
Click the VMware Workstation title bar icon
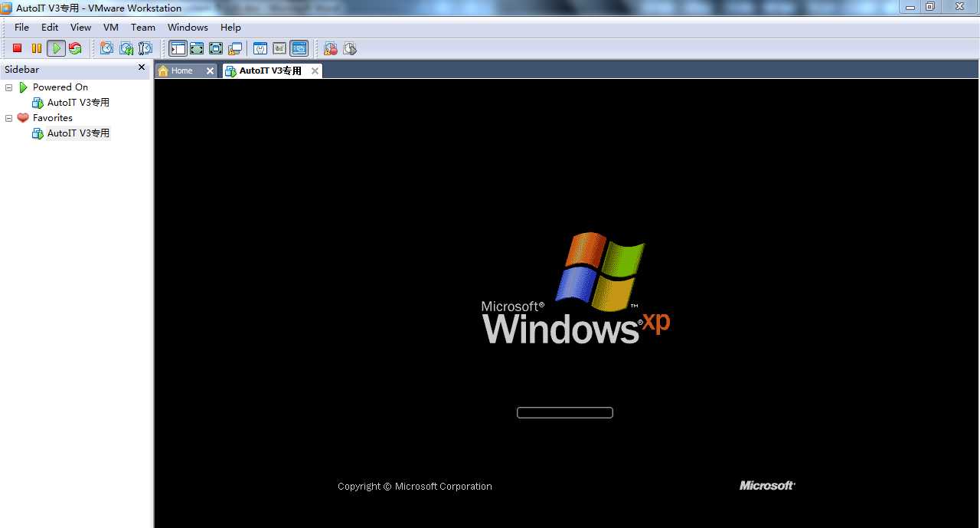pos(7,8)
